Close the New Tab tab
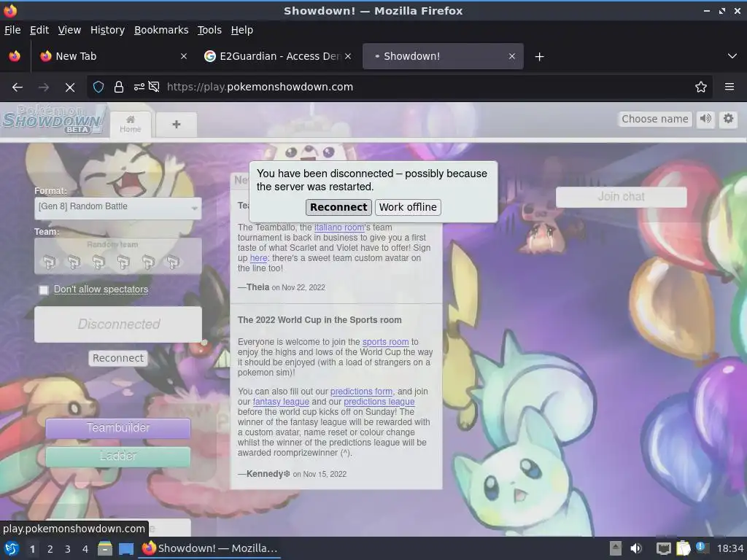The width and height of the screenshot is (747, 560). pyautogui.click(x=184, y=56)
